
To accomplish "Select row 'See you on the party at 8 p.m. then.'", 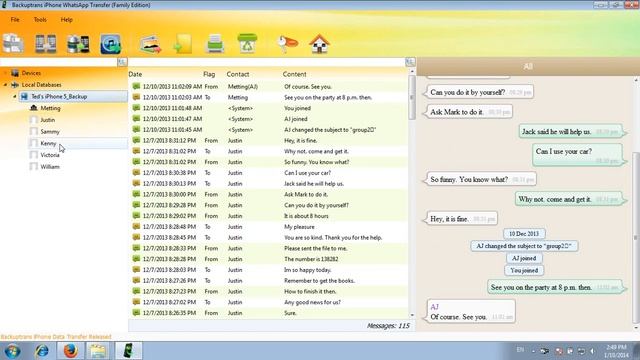I will (268, 98).
